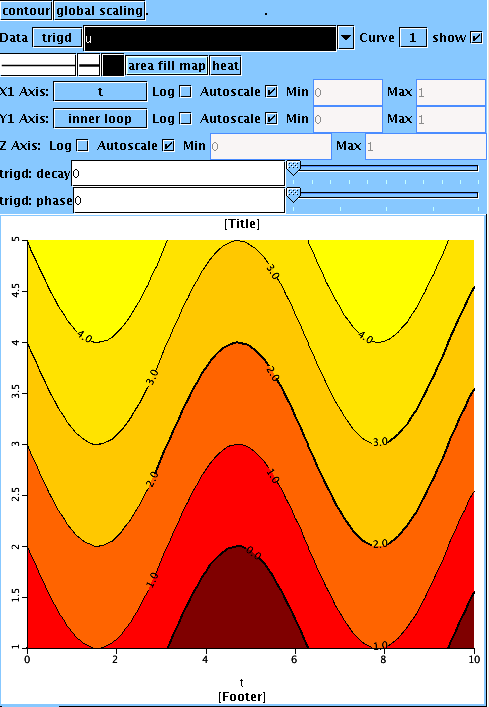Screen dimensions: 489x707
Task: Click the trigd phase value field
Action: pyautogui.click(x=179, y=201)
